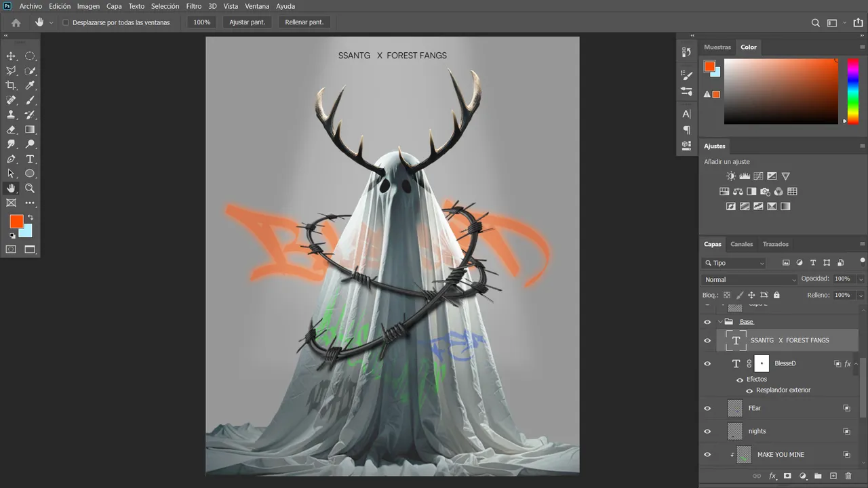Reset default foreground and background colors
Viewport: 868px width, 488px height.
pyautogui.click(x=12, y=236)
